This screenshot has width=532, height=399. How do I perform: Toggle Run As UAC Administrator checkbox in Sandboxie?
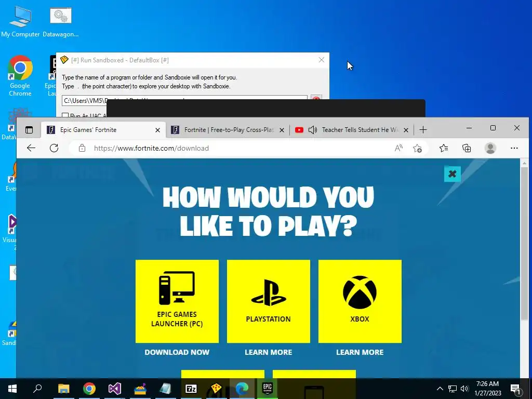coord(65,116)
